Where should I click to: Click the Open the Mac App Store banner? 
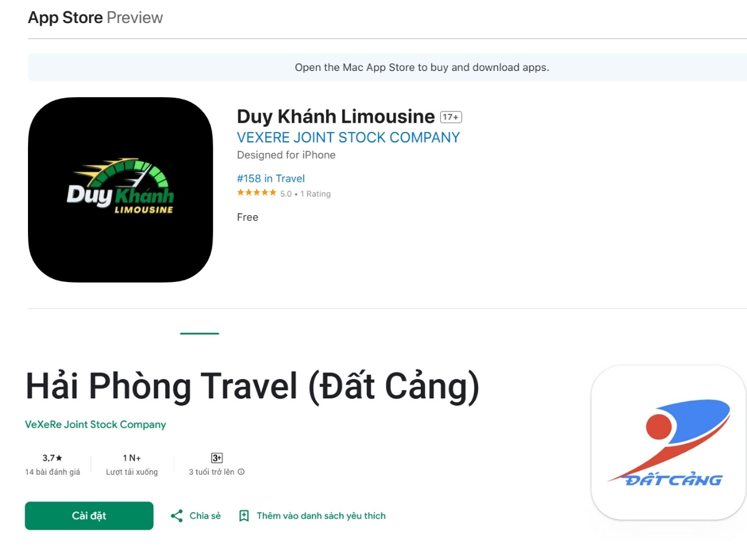tap(387, 67)
